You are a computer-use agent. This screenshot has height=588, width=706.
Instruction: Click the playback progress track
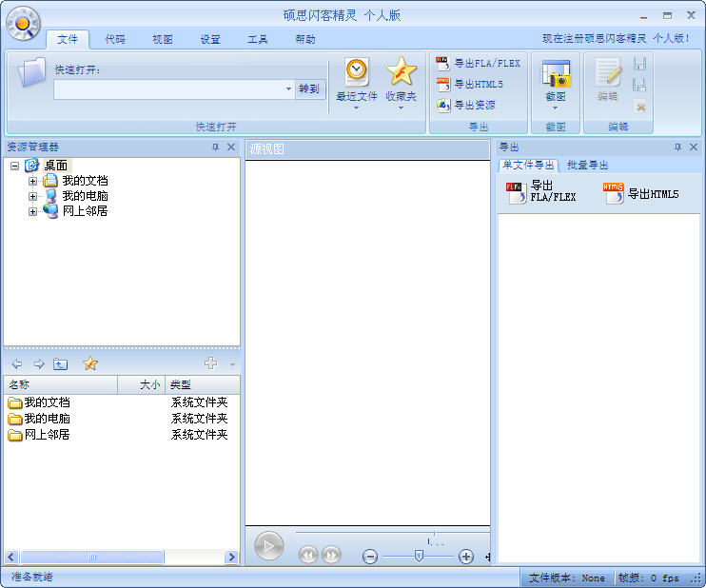pos(392,533)
